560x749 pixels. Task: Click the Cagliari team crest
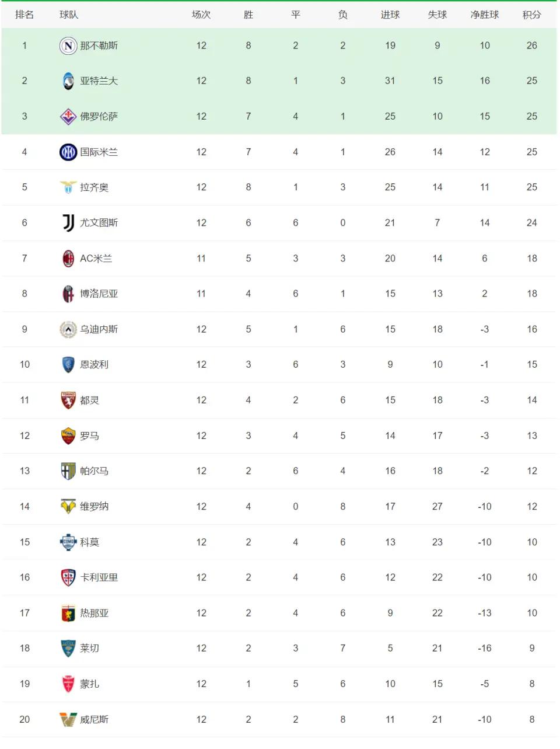click(68, 578)
